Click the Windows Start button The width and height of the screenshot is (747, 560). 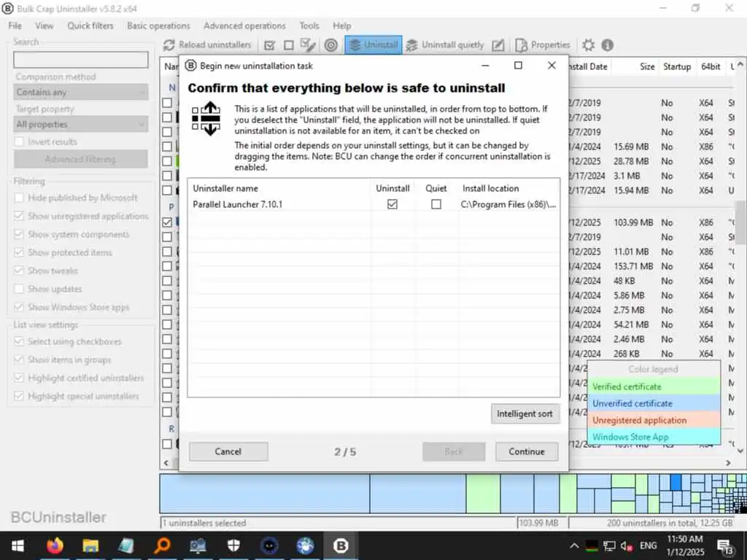pyautogui.click(x=18, y=545)
